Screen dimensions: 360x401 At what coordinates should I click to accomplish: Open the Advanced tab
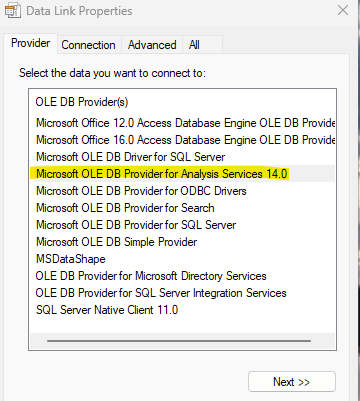tap(152, 45)
